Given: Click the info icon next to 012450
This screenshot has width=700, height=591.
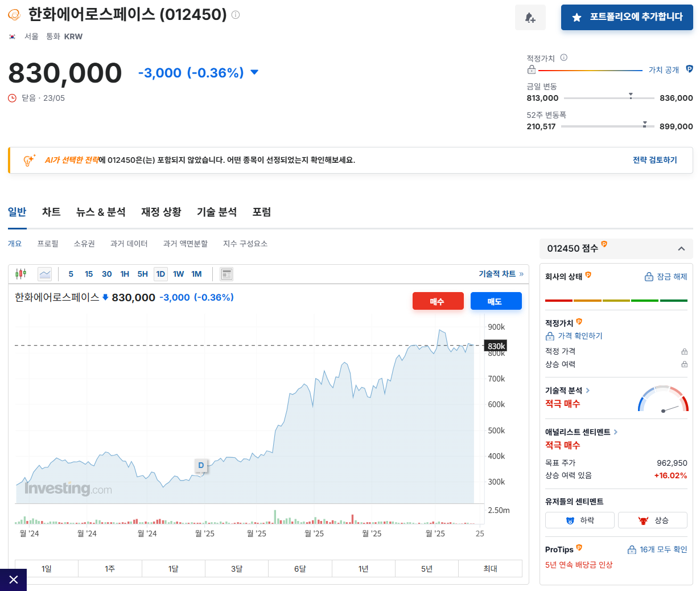Looking at the screenshot, I should coord(236,15).
